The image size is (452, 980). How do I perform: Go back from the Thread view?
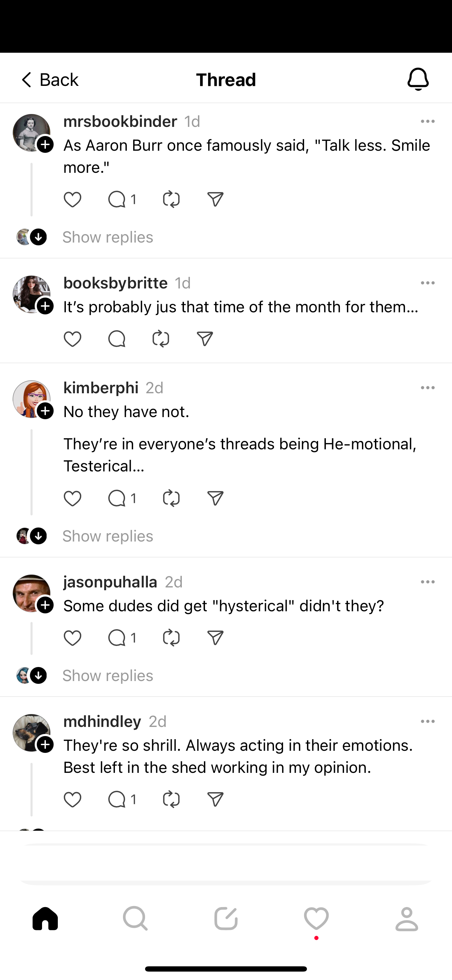49,80
